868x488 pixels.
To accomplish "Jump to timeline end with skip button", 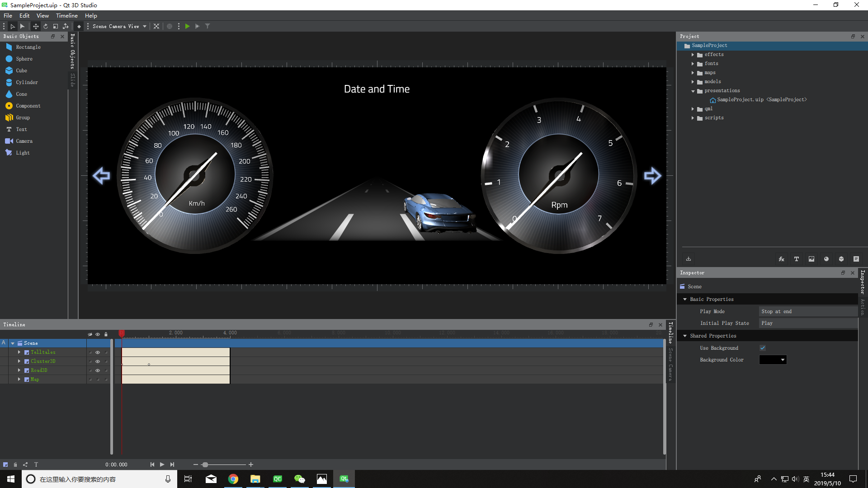I will tap(172, 464).
